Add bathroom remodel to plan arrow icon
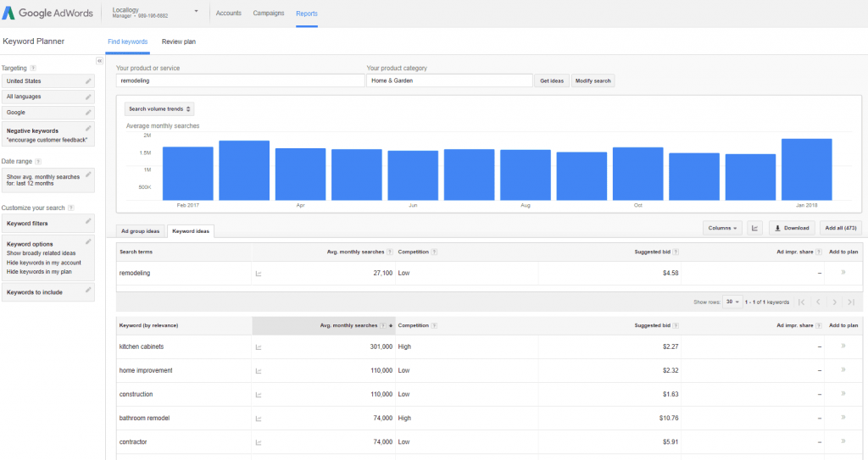Screen dimensions: 868x460 pyautogui.click(x=843, y=417)
